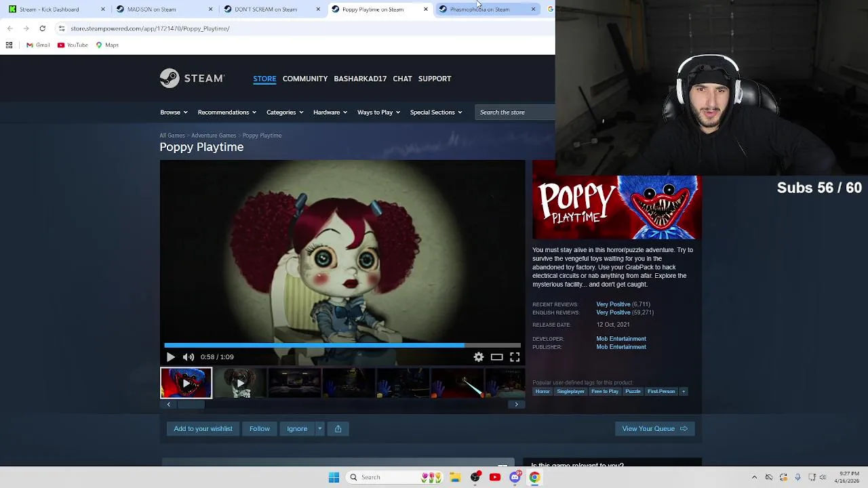Image resolution: width=868 pixels, height=488 pixels.
Task: Click the share icon button
Action: coord(338,428)
